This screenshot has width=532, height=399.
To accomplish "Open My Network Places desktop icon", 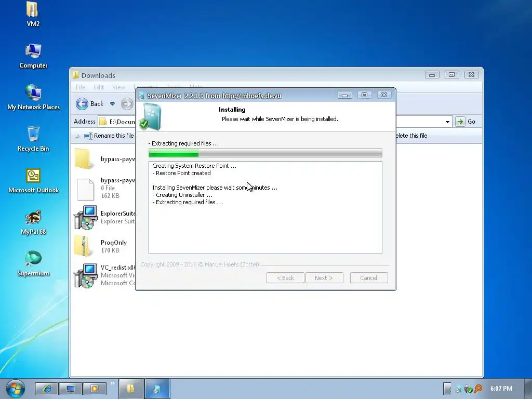I will [x=33, y=97].
